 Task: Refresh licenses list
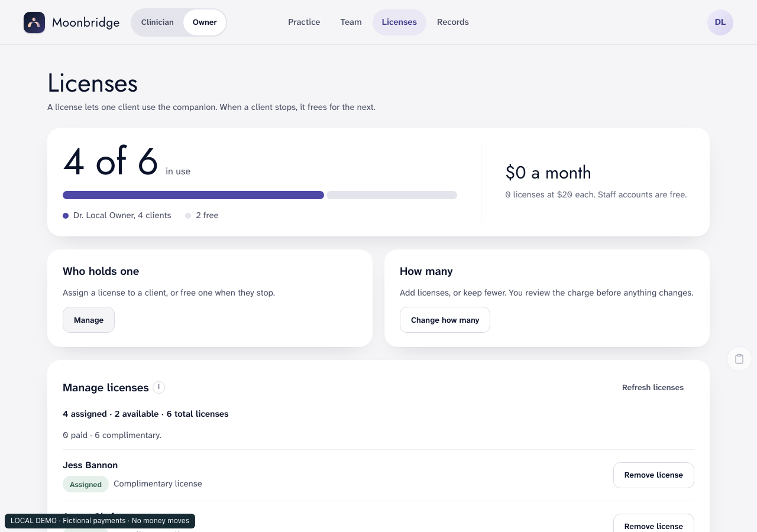pyautogui.click(x=653, y=388)
